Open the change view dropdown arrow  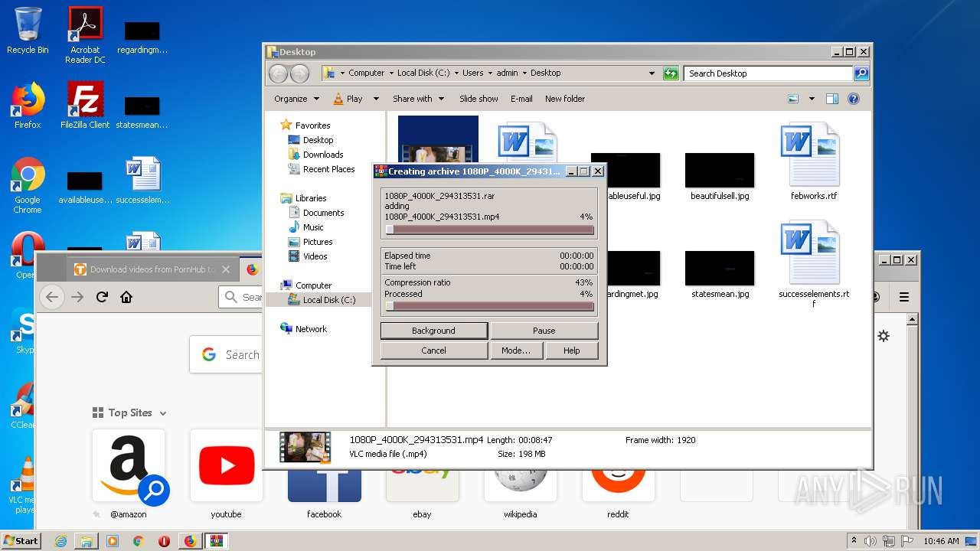click(x=812, y=99)
